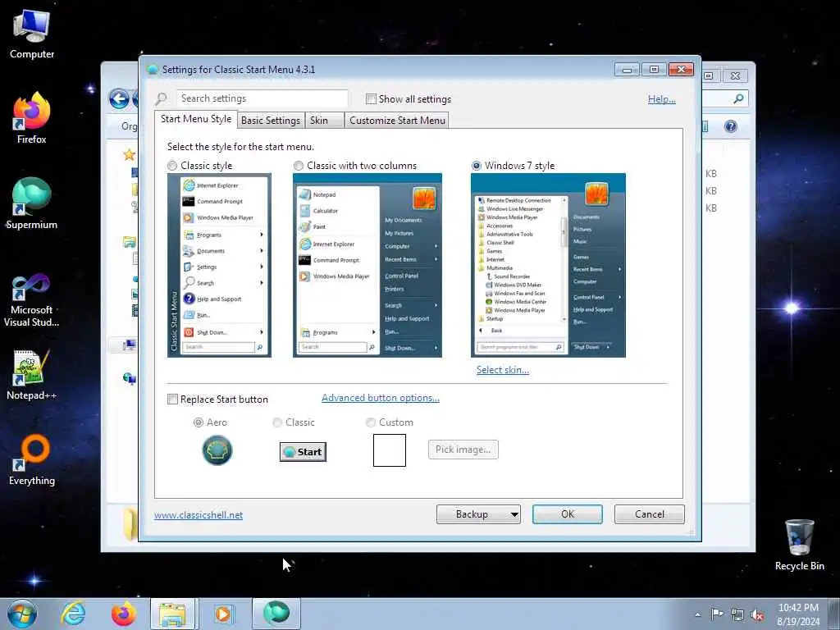Open Microsoft Visual Studio desktop shortcut
Screen dimensions: 840x630
tap(32, 300)
